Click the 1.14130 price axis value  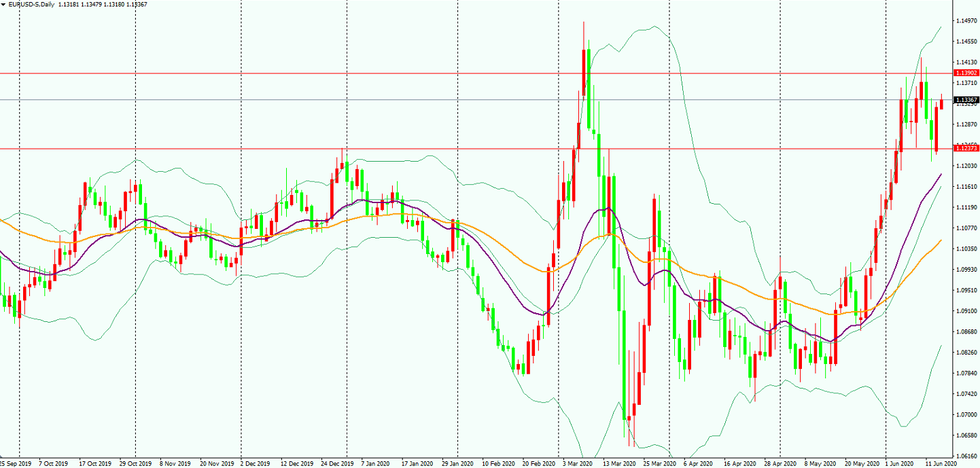click(x=966, y=62)
